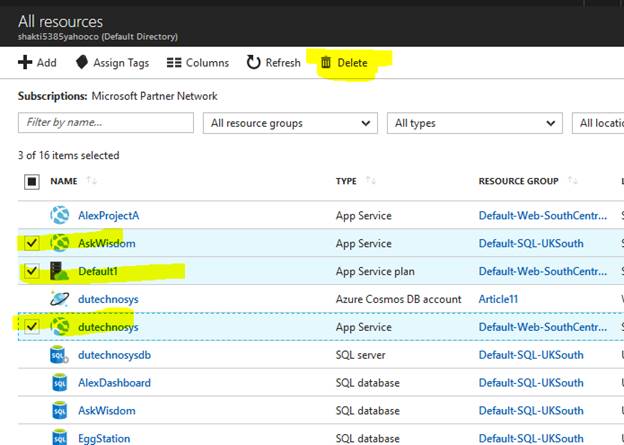This screenshot has width=624, height=445.
Task: Click the Azure Cosmos DB account type cell
Action: [398, 299]
